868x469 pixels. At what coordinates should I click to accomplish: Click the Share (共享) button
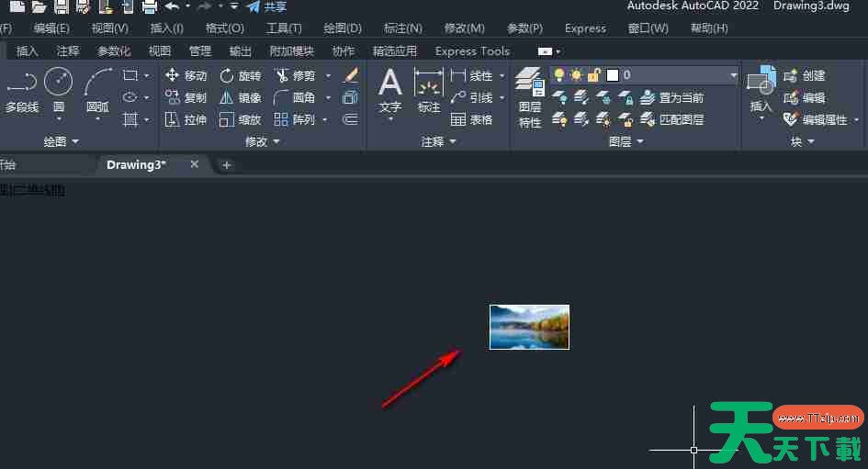[x=267, y=6]
